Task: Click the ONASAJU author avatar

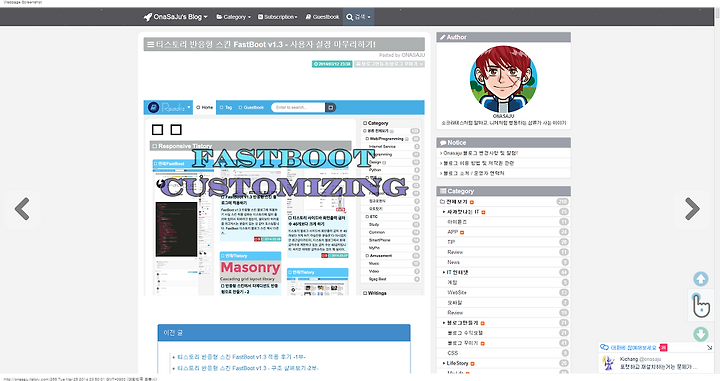Action: (x=503, y=79)
